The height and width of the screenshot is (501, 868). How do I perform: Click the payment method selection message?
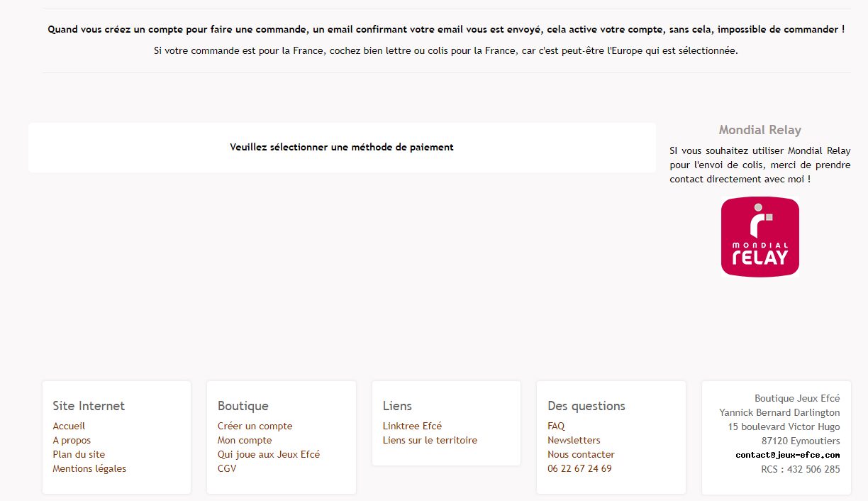(x=342, y=148)
